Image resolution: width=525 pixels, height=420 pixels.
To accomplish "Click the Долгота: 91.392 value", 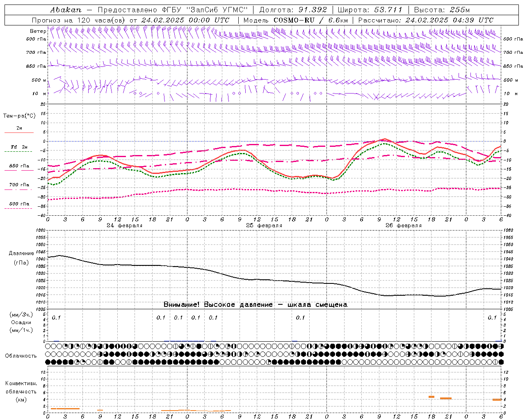I will pos(293,9).
